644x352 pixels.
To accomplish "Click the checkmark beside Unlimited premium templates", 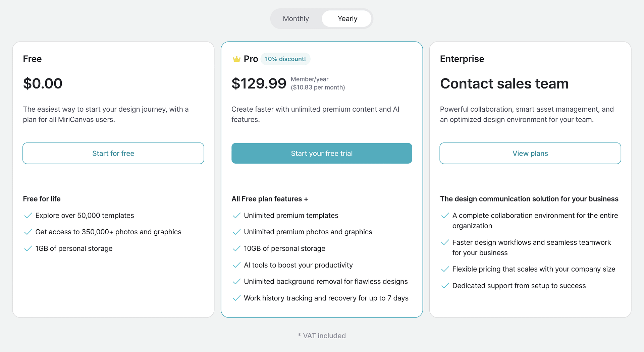I will [237, 216].
